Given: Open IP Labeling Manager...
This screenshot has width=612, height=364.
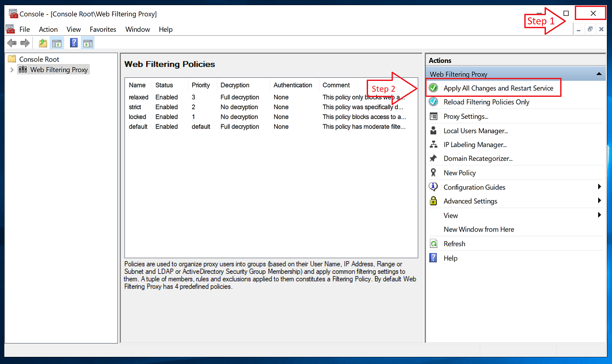Looking at the screenshot, I should (475, 144).
